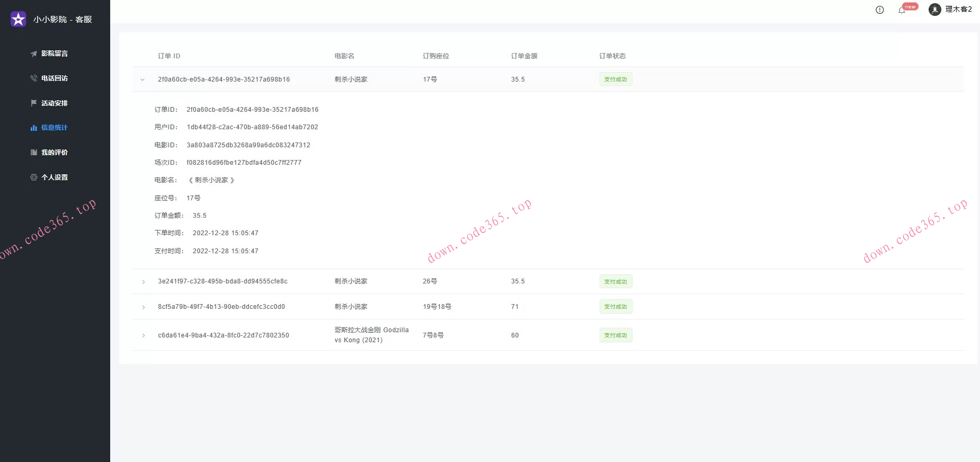980x462 pixels.
Task: Click 支付成功 tag on order c6da61e4
Action: click(616, 335)
